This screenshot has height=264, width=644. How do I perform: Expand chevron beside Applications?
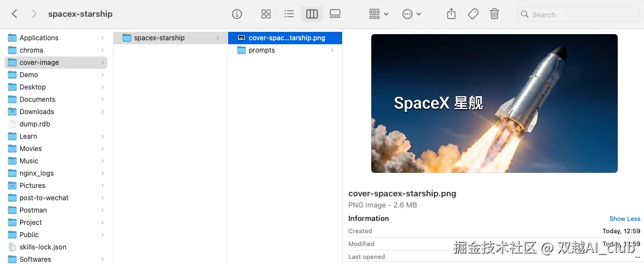coord(102,38)
